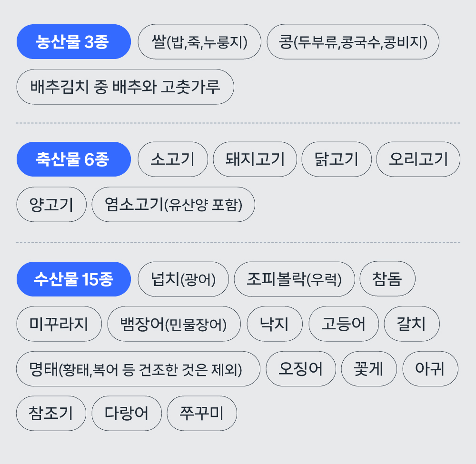Click the 양고기 chip

pyautogui.click(x=51, y=204)
